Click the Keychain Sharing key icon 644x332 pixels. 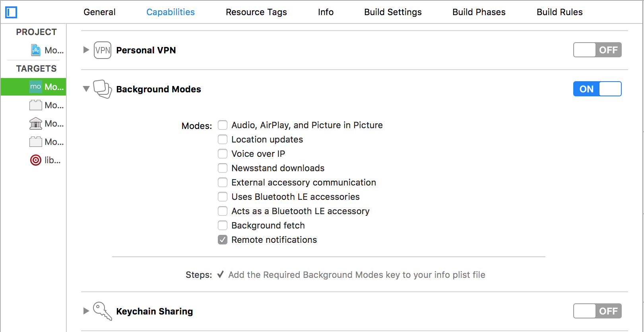(102, 311)
